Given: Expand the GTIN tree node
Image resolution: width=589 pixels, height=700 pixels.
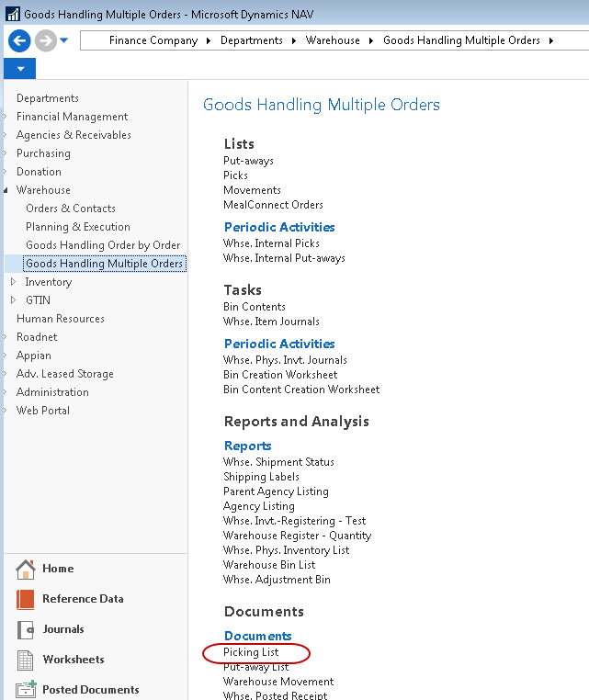Looking at the screenshot, I should (13, 300).
